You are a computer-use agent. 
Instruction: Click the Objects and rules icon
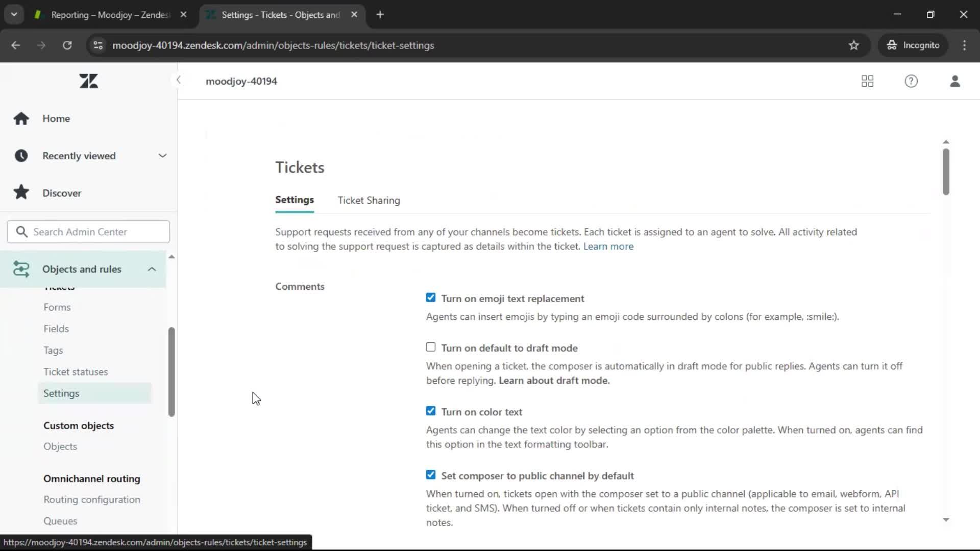click(x=21, y=269)
